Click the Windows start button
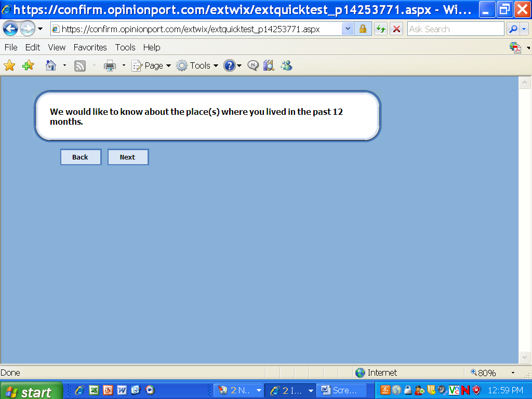532x399 pixels. pyautogui.click(x=31, y=391)
